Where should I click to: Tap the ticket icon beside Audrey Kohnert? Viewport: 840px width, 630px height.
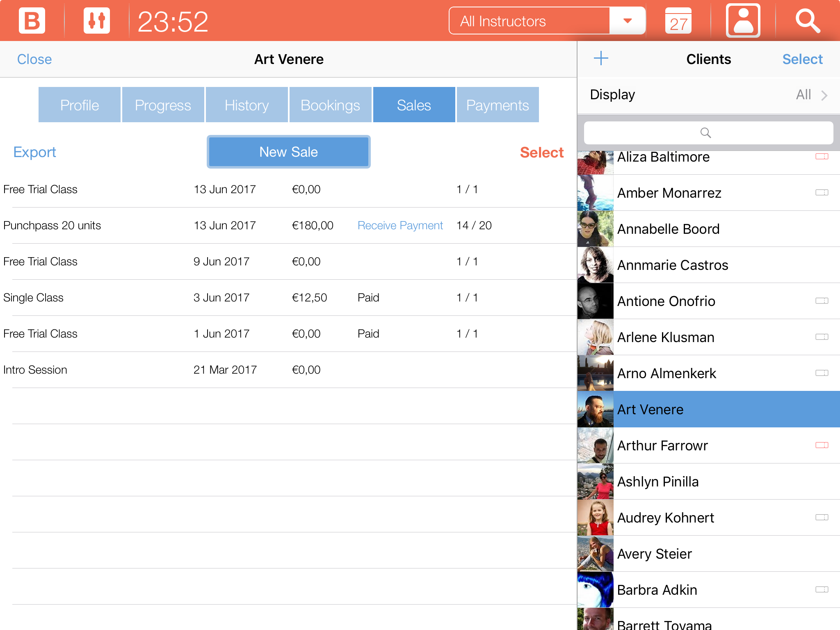click(822, 517)
